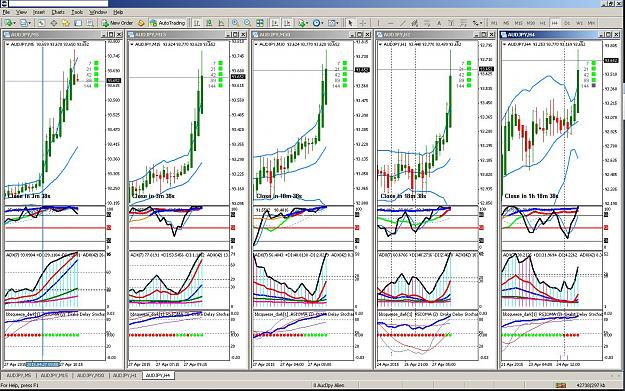Select the equidistant channel tool
Viewport: 625px width, 391px height.
pos(415,23)
